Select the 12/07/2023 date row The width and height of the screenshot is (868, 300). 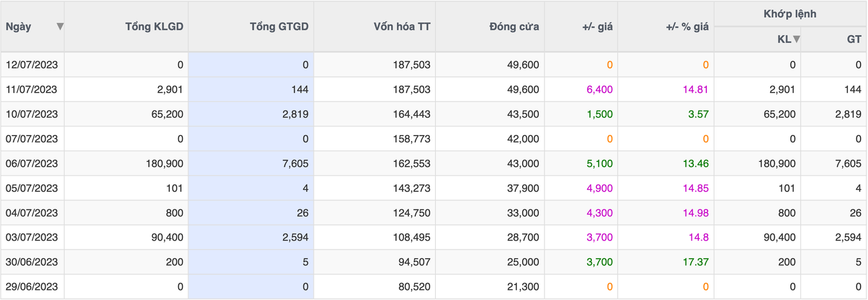31,64
